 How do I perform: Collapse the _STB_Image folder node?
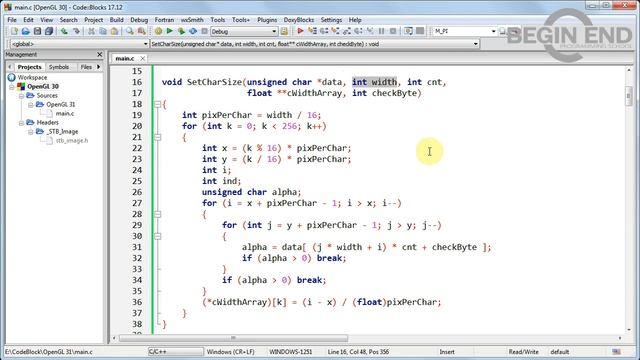click(x=31, y=131)
